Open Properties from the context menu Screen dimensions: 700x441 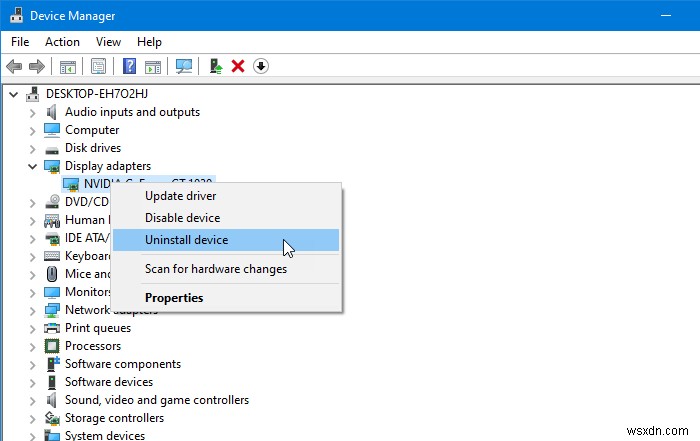[226, 298]
